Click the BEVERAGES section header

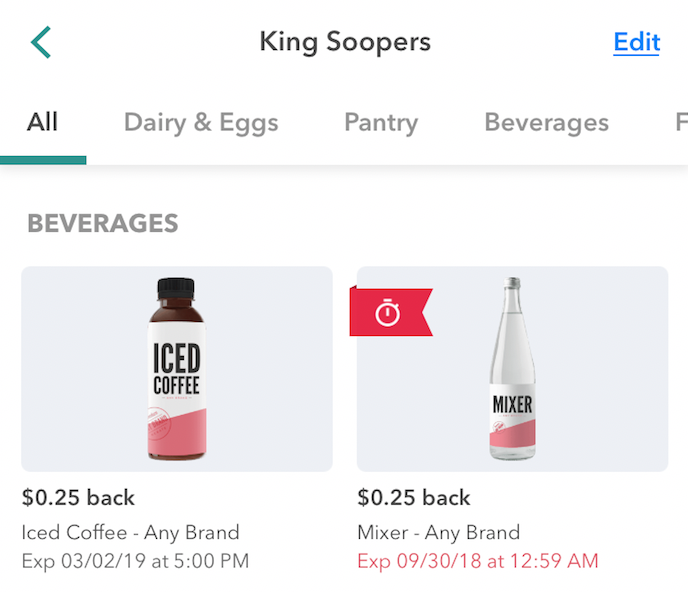(x=103, y=223)
